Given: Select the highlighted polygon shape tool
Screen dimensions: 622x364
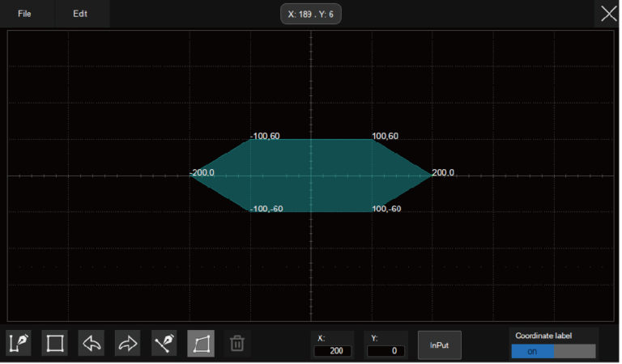Looking at the screenshot, I should [x=201, y=343].
